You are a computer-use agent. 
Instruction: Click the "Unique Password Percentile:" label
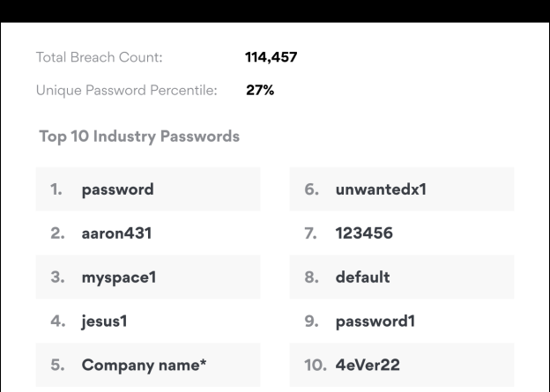[x=126, y=90]
